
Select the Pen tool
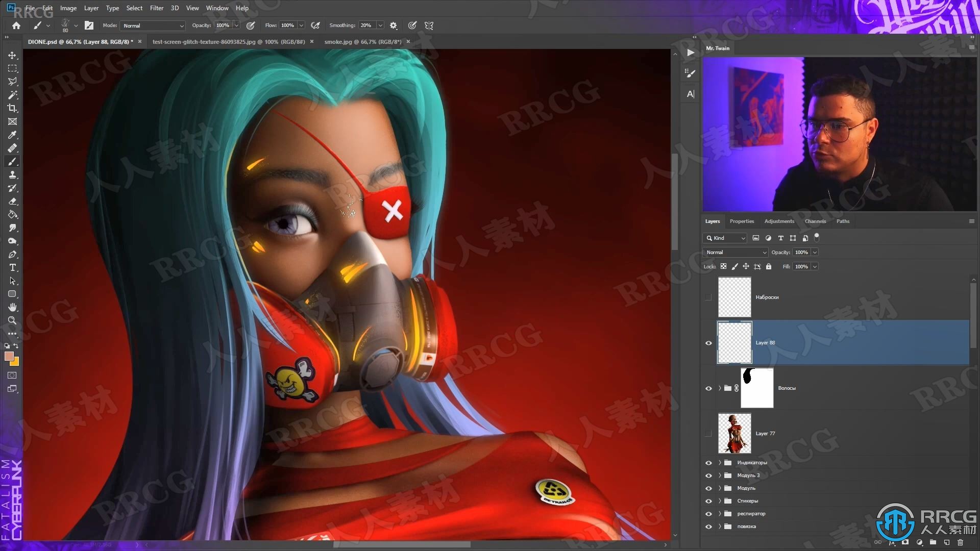pos(12,254)
